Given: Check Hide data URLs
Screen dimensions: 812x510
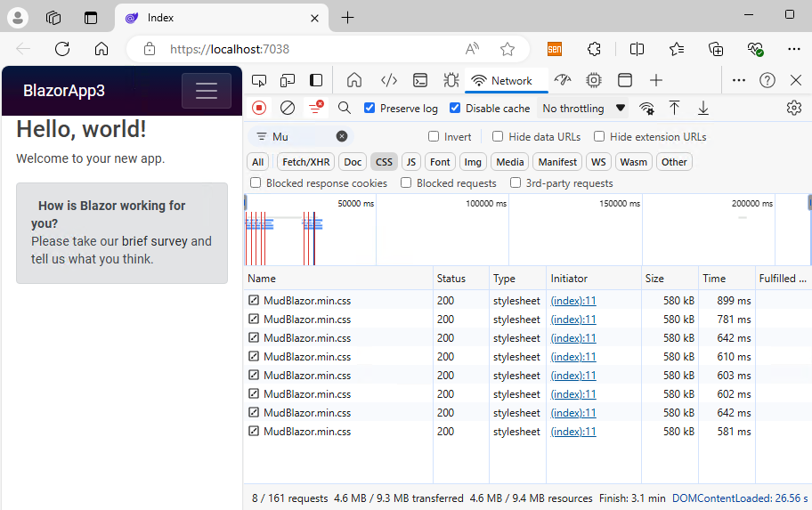Looking at the screenshot, I should 498,137.
